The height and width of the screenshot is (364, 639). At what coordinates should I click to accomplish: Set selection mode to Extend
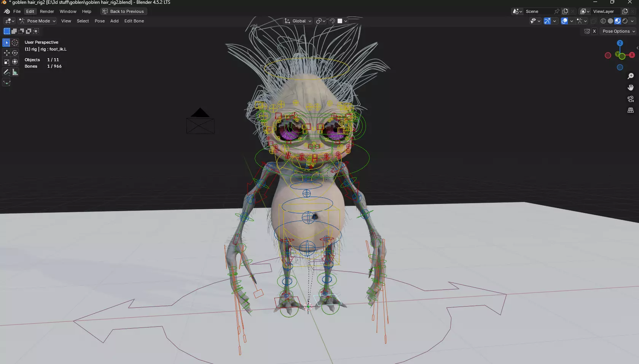point(14,31)
